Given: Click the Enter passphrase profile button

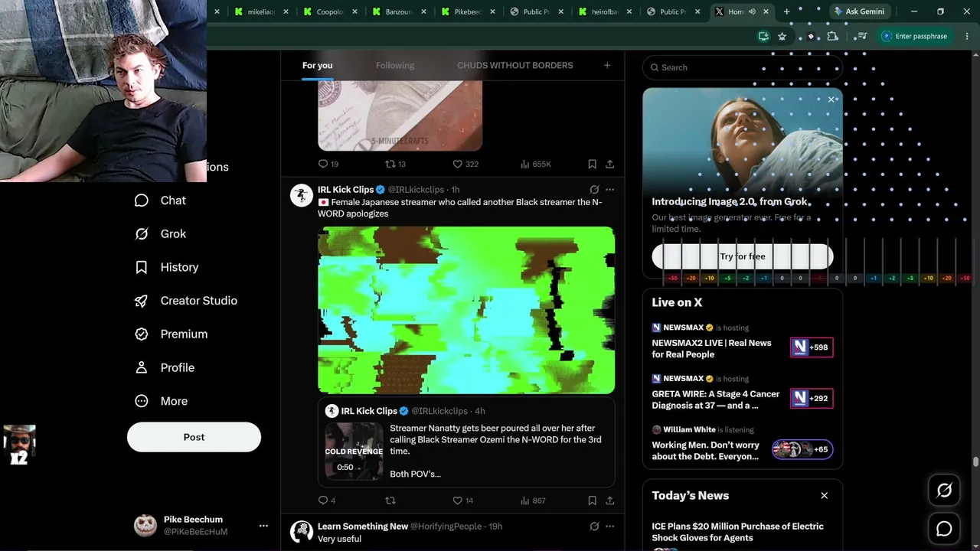Looking at the screenshot, I should [915, 36].
